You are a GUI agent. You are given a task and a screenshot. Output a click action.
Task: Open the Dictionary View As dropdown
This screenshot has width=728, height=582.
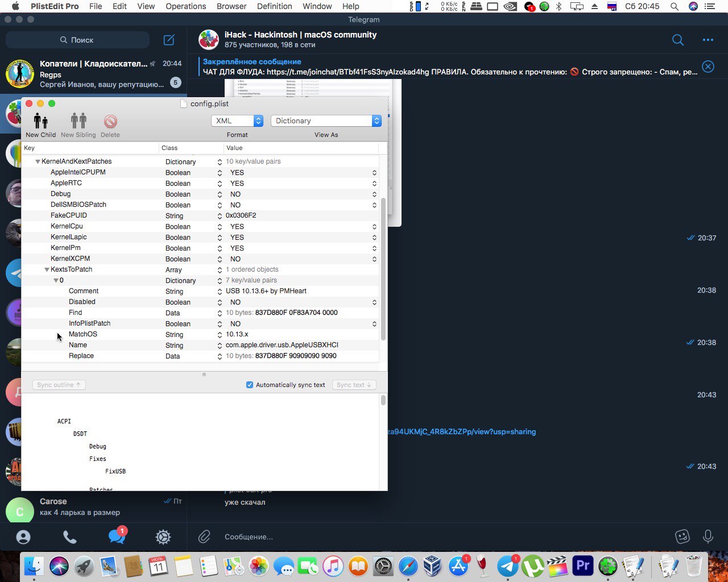click(326, 120)
